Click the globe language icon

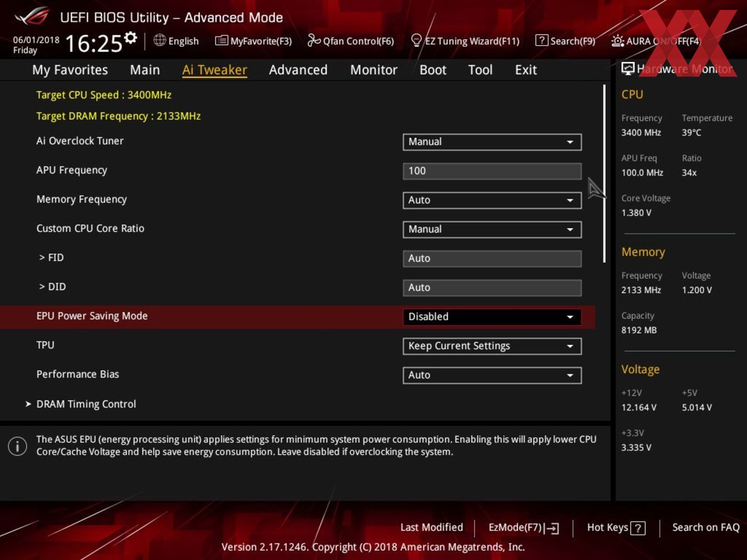point(159,40)
